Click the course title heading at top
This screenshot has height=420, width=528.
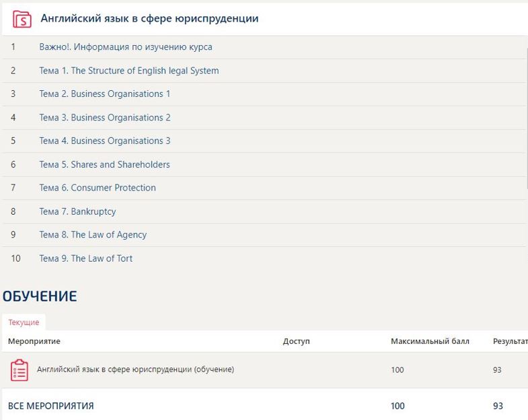[x=149, y=19]
